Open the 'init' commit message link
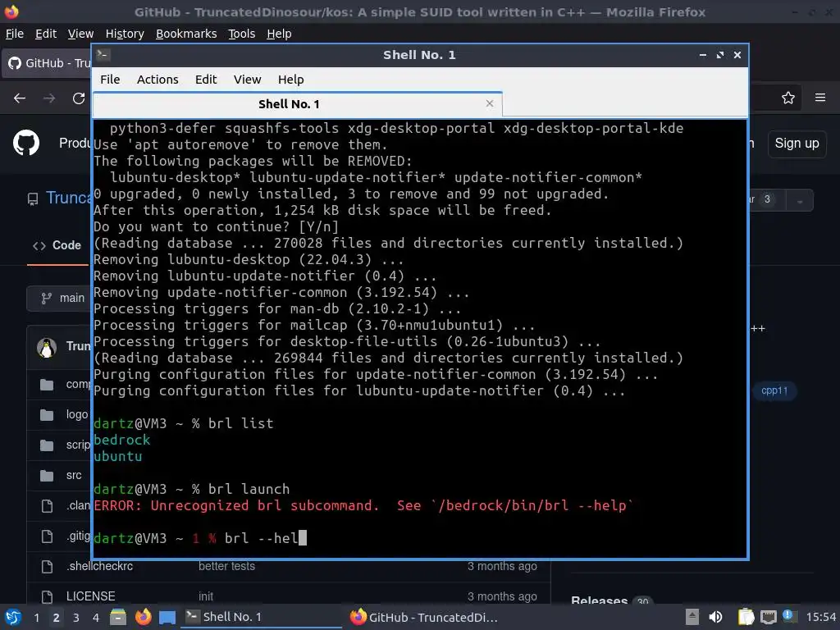Viewport: 840px width, 630px height. click(x=206, y=596)
